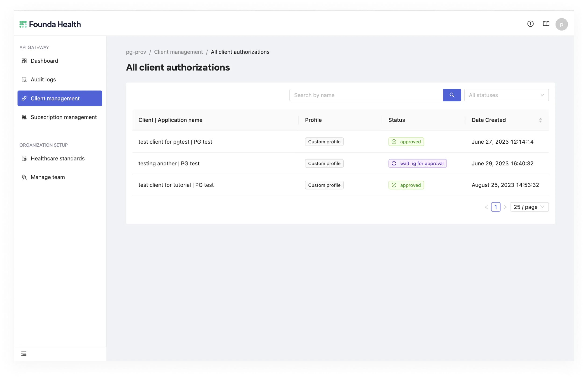Viewport: 588px width, 379px height.
Task: Click the Date Created column header
Action: [x=506, y=120]
